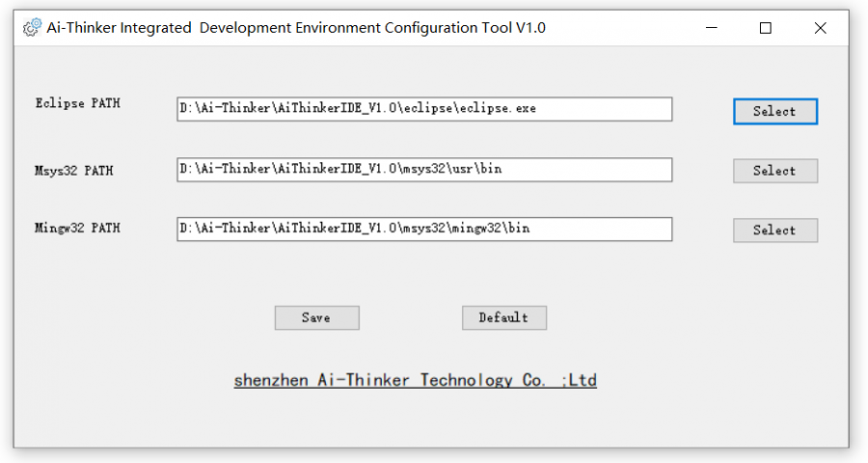868x463 pixels.
Task: Click the gear app icon in title bar
Action: point(32,27)
